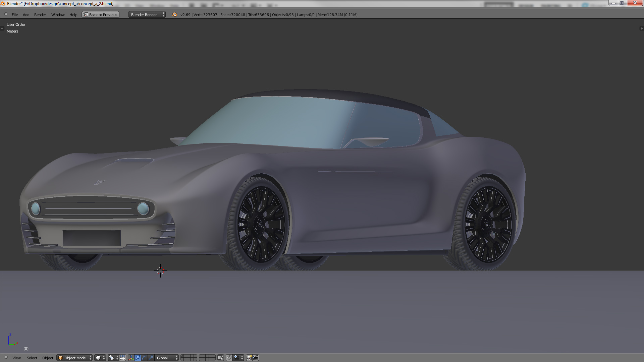This screenshot has width=644, height=362.
Task: Select the translate manipulator arrow icon
Action: pyautogui.click(x=138, y=358)
